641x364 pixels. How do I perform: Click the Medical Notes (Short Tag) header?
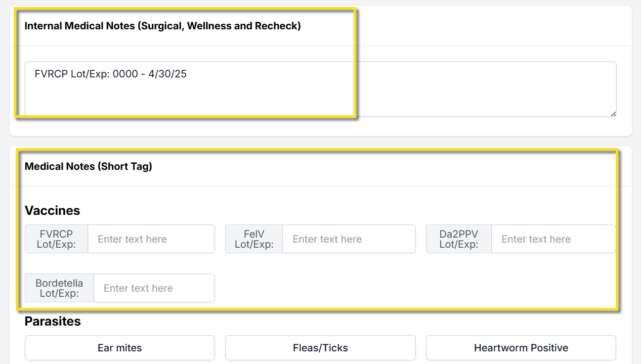click(x=88, y=166)
